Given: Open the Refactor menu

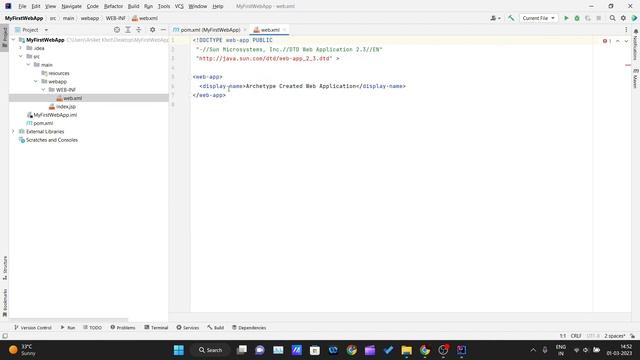Looking at the screenshot, I should (x=113, y=6).
